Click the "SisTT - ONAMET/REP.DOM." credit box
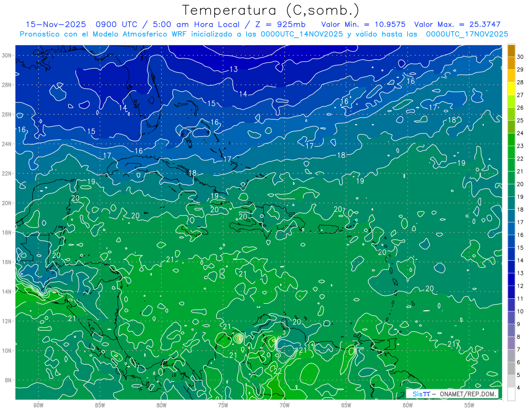Screen dimensions: 532x411 point(453,394)
